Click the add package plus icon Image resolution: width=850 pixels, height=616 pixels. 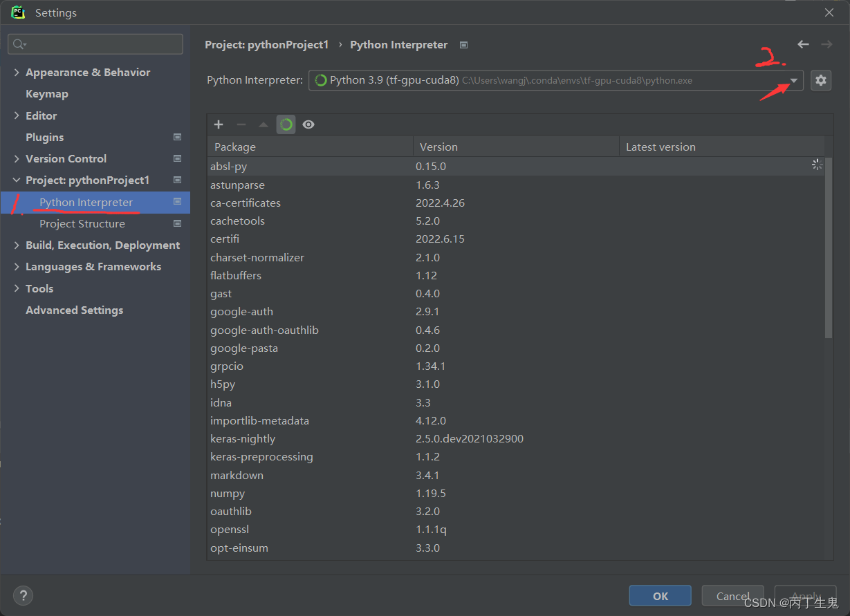coord(219,124)
